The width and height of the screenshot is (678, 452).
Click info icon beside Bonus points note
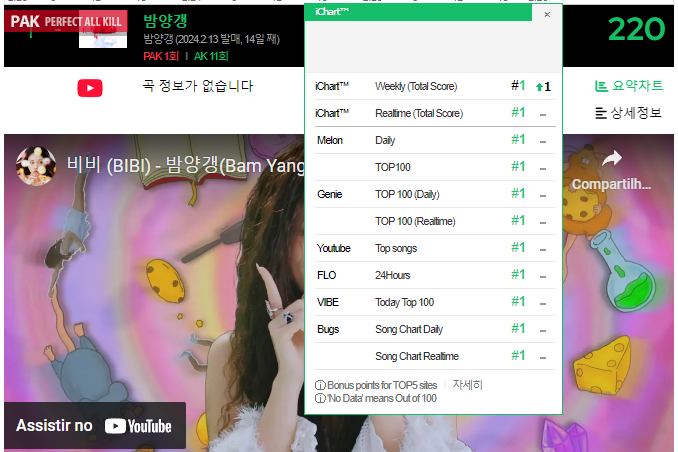(x=320, y=385)
